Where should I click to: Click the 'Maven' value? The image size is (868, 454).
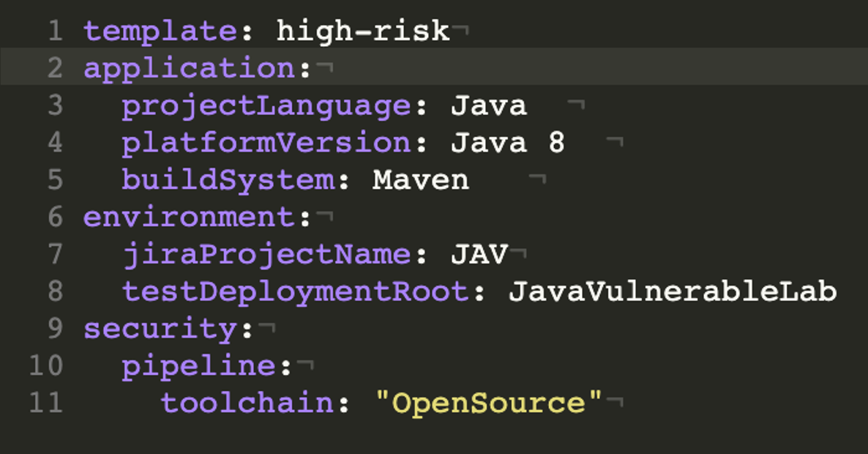pos(421,180)
